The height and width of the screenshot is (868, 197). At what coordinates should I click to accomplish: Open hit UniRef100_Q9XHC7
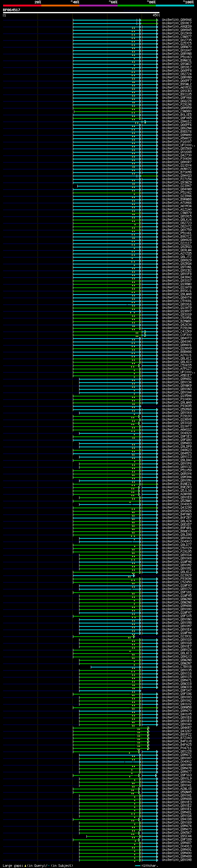point(176,23)
